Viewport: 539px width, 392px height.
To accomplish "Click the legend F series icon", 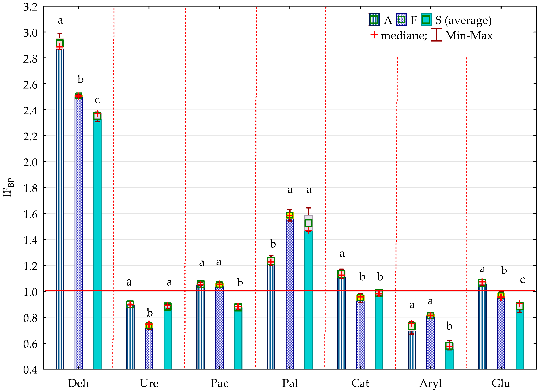I will click(x=401, y=20).
